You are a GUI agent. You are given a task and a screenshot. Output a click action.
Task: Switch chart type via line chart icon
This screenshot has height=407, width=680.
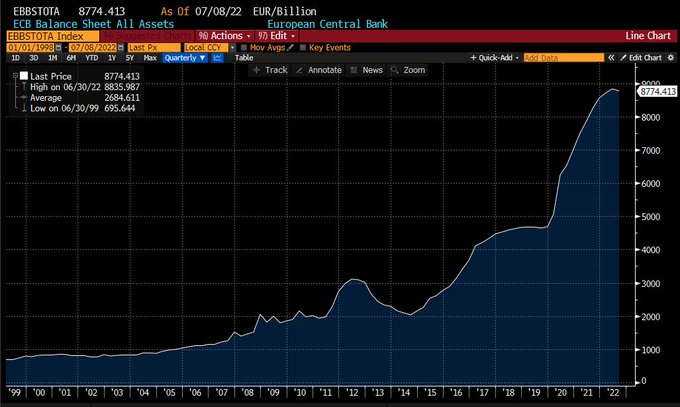click(x=217, y=58)
